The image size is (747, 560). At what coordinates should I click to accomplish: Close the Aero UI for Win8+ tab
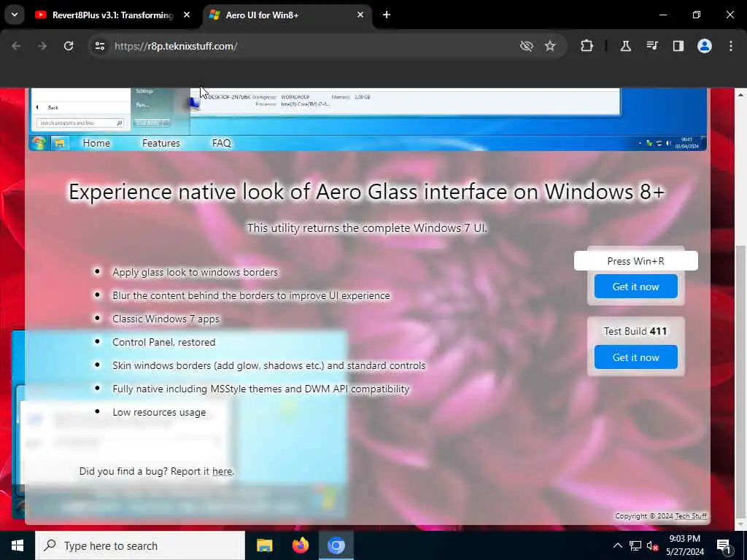[360, 15]
